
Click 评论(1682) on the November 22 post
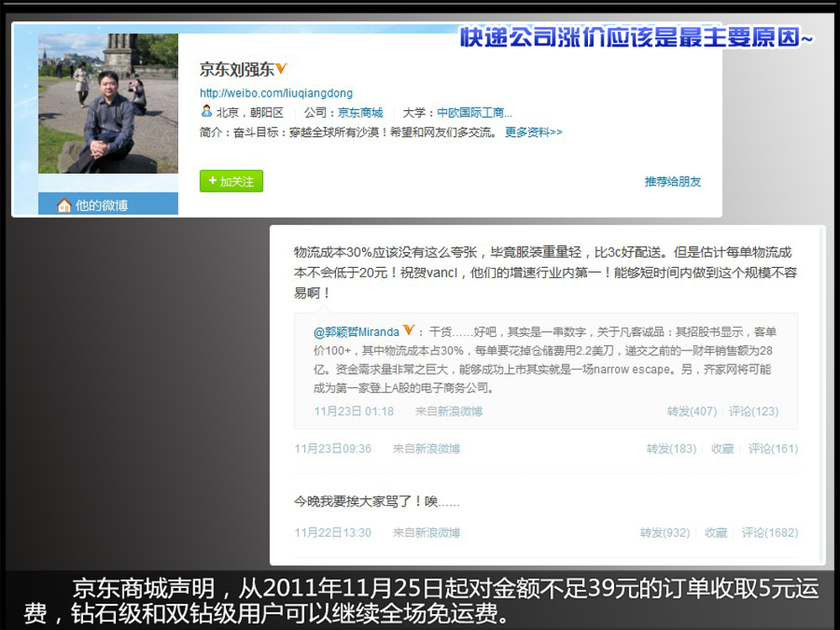769,533
